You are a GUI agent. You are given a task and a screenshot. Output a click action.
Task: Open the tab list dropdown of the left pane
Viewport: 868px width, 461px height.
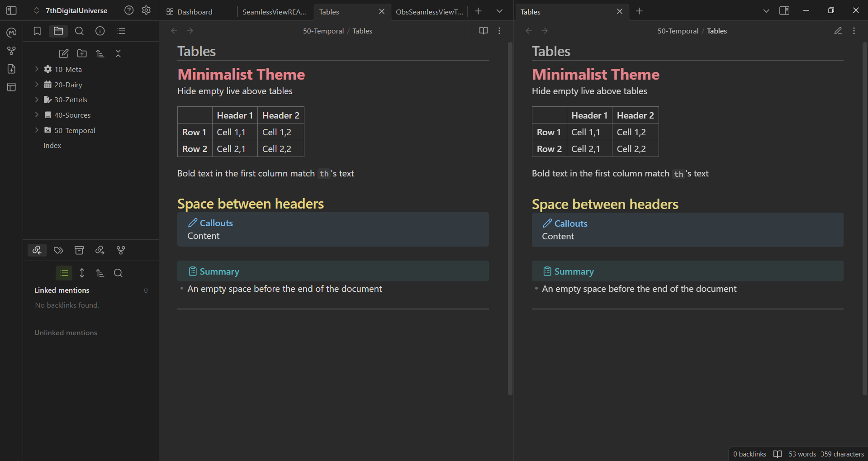pos(499,11)
